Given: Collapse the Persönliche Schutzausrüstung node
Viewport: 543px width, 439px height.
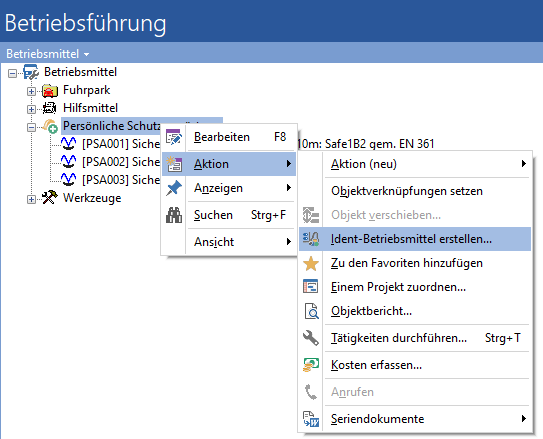Looking at the screenshot, I should (x=31, y=127).
